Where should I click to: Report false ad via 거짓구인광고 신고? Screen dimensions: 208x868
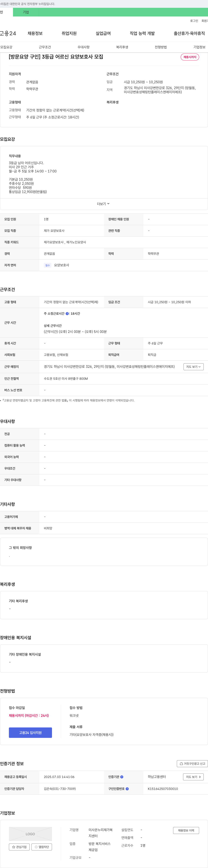[192, 763]
